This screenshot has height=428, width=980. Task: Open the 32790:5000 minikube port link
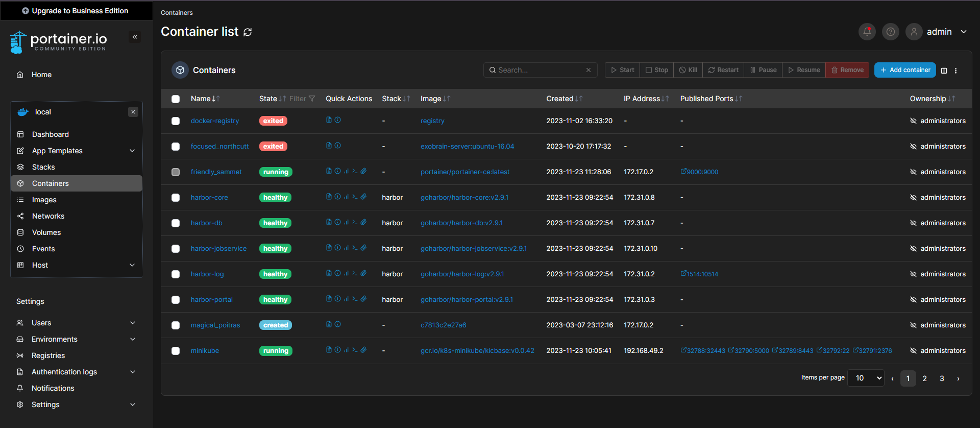(748, 350)
